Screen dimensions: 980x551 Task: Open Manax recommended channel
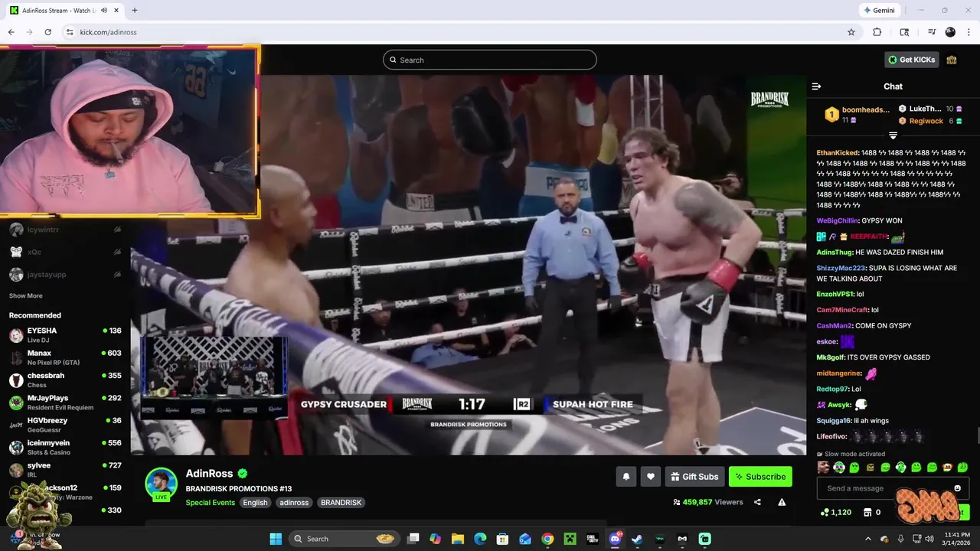65,357
